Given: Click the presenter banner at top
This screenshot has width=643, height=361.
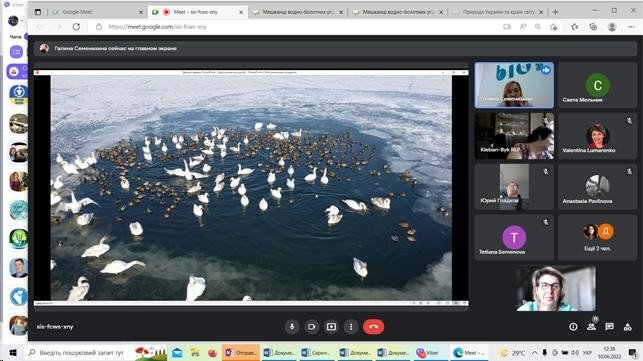Looking at the screenshot, I should click(335, 48).
